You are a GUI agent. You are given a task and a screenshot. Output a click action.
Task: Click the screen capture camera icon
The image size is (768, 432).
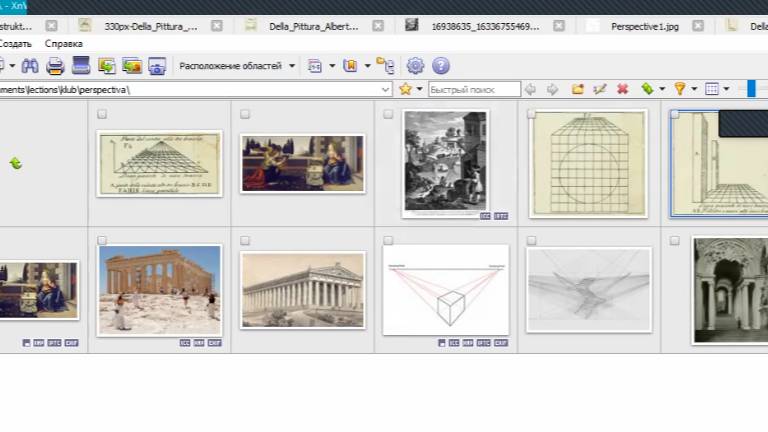157,66
